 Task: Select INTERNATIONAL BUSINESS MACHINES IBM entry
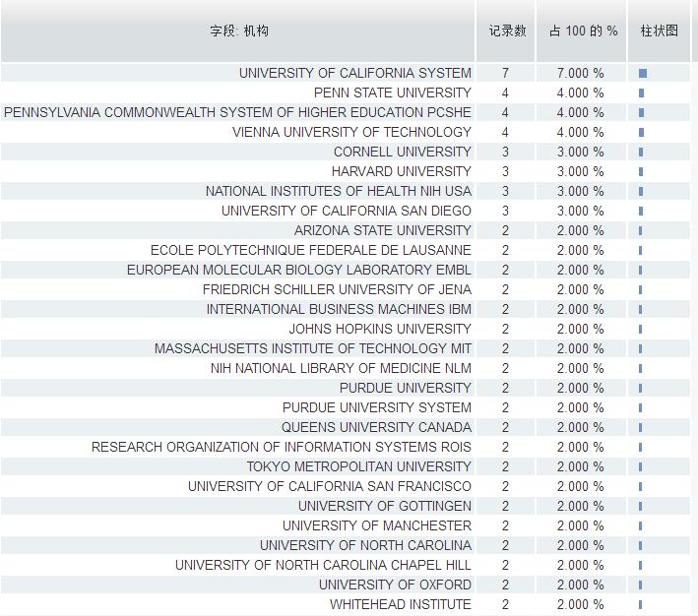pos(339,309)
